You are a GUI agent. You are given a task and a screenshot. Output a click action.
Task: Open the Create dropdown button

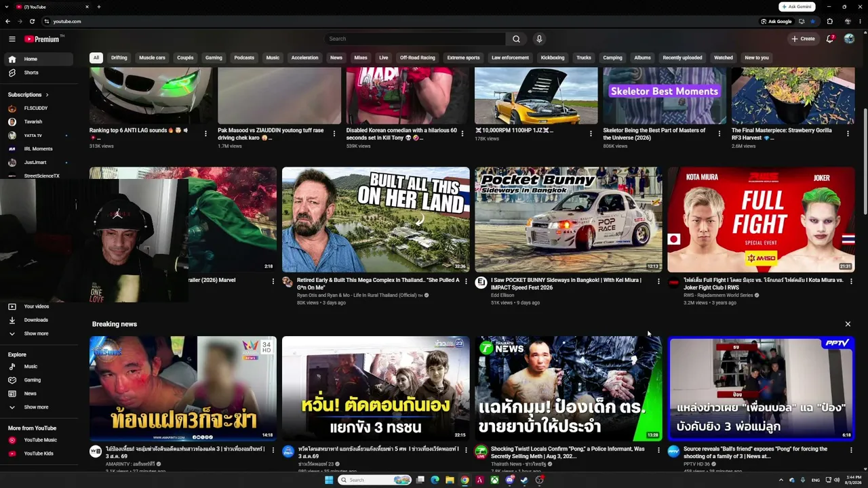[803, 39]
